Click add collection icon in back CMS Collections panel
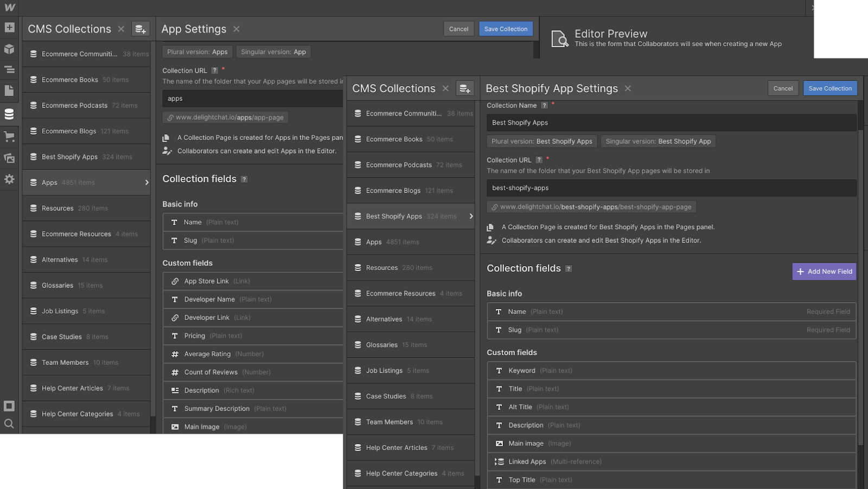 pos(141,29)
